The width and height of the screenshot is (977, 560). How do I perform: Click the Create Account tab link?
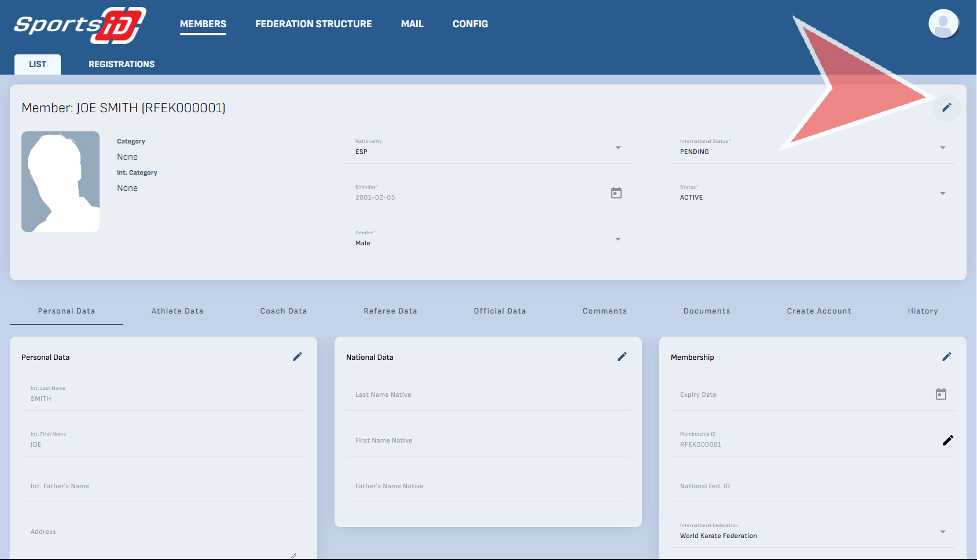click(x=818, y=311)
